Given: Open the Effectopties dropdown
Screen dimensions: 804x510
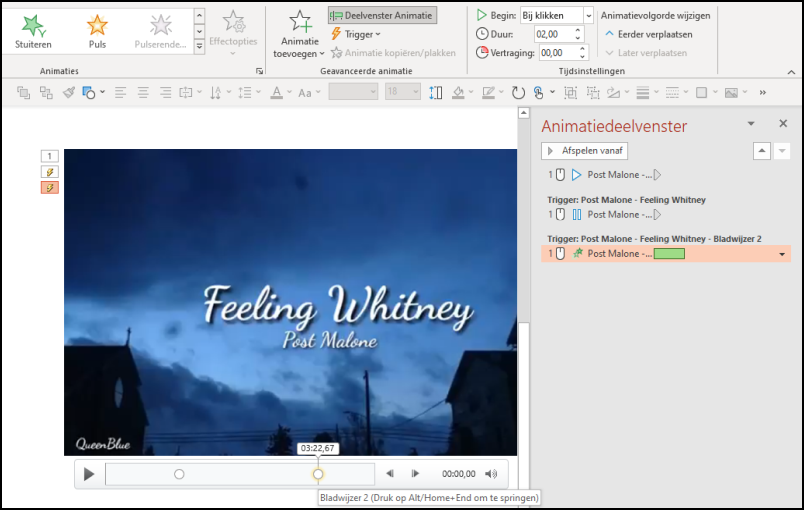Looking at the screenshot, I should [233, 33].
